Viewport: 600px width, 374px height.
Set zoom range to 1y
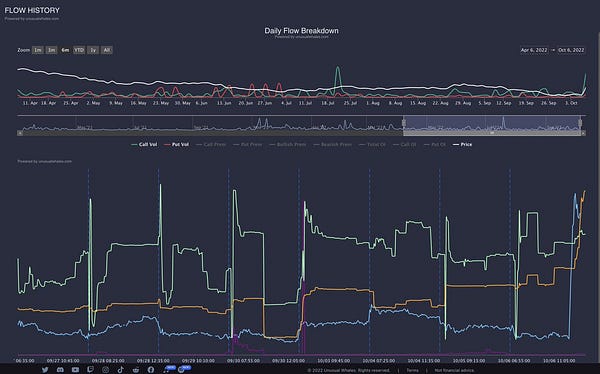tap(93, 50)
